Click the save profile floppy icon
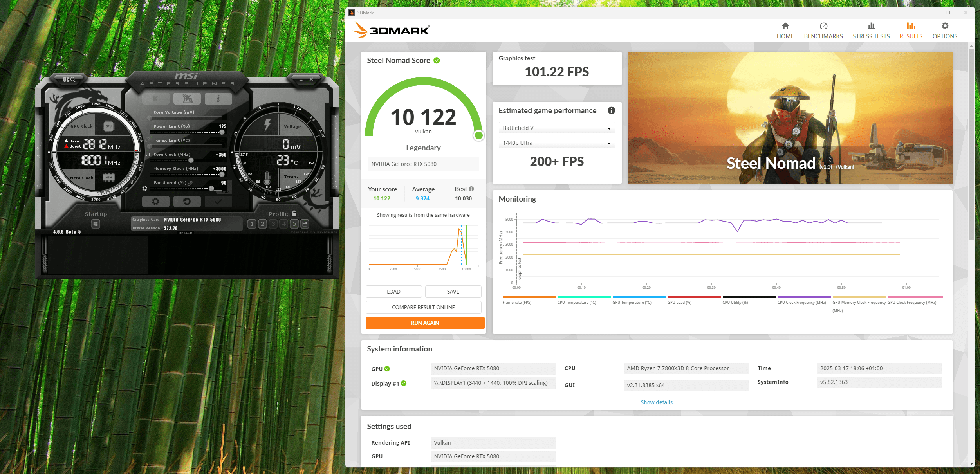 (305, 224)
